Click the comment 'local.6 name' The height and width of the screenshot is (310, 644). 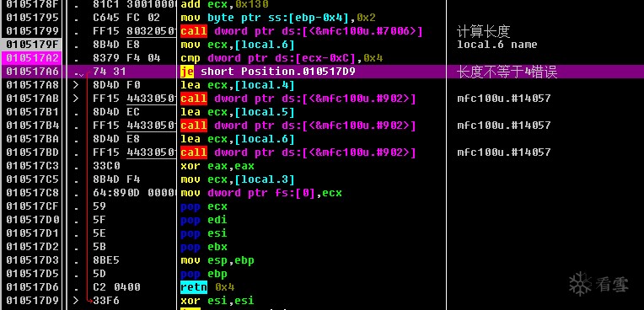pos(497,45)
